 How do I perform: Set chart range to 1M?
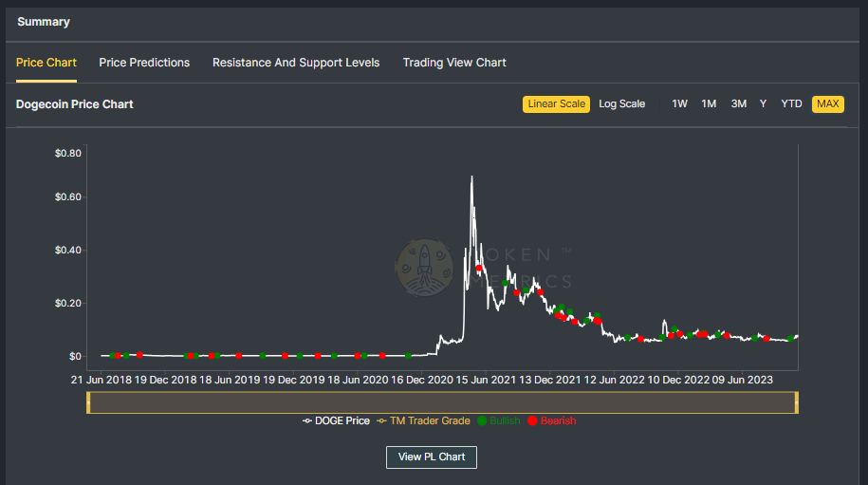point(709,104)
